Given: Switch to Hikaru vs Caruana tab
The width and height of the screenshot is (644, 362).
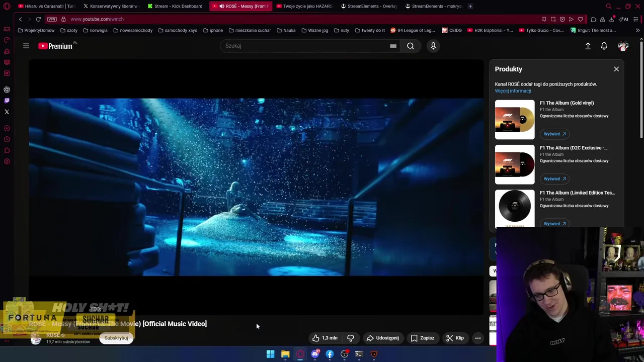Looking at the screenshot, I should pos(46,6).
